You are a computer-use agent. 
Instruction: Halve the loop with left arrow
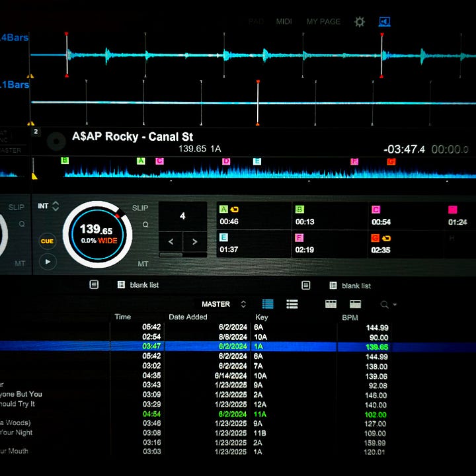[171, 242]
